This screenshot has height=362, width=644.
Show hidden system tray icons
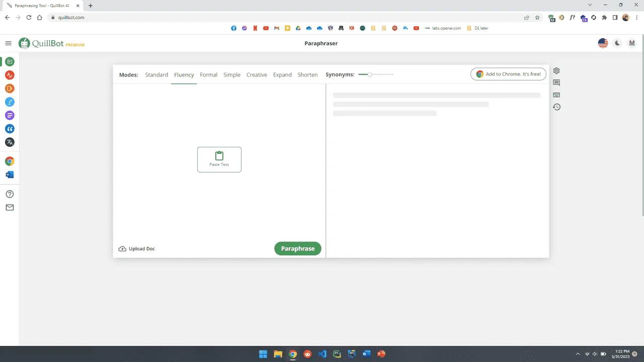[x=578, y=354]
